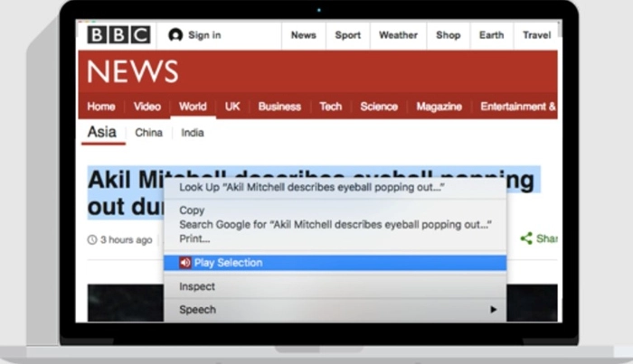Click the user avatar sign-in icon

(x=175, y=35)
